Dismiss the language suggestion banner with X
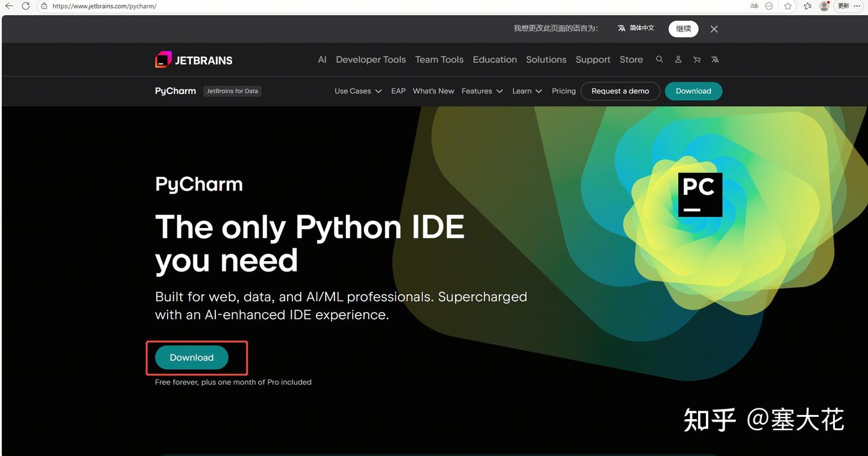 714,29
